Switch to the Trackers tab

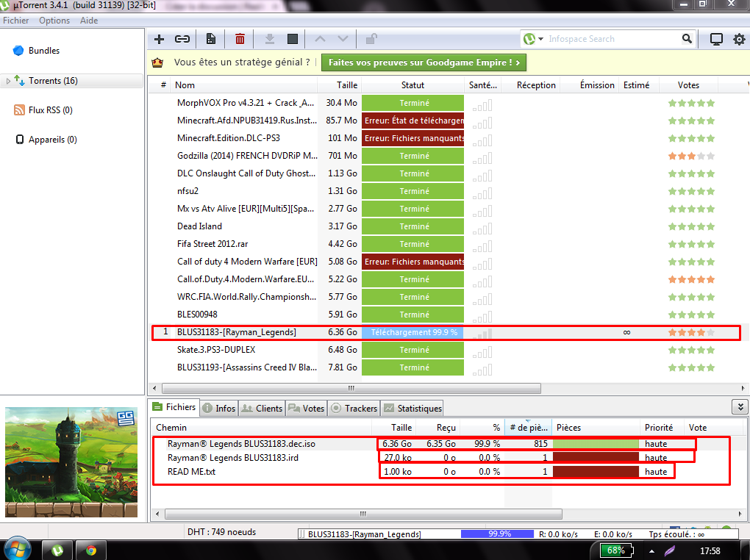354,409
